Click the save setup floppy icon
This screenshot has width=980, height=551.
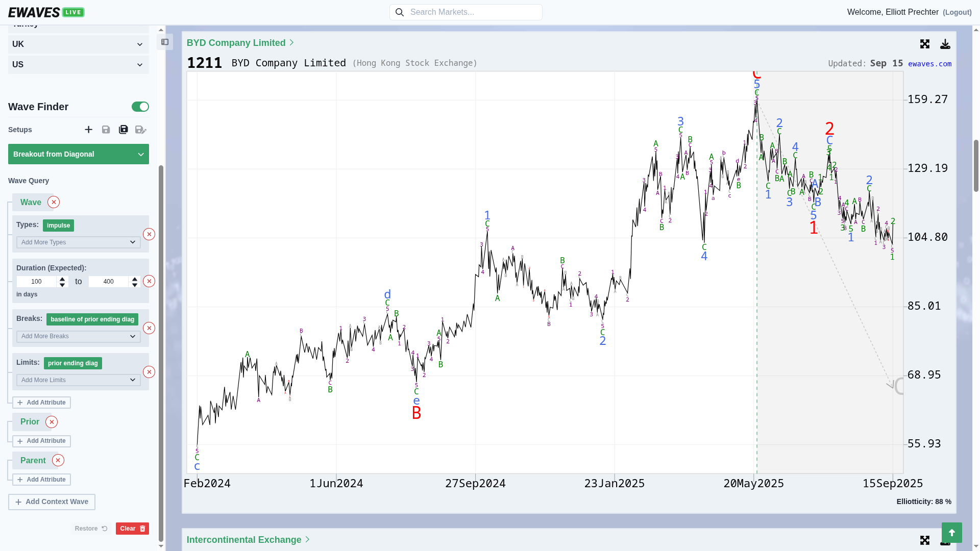coord(106,130)
